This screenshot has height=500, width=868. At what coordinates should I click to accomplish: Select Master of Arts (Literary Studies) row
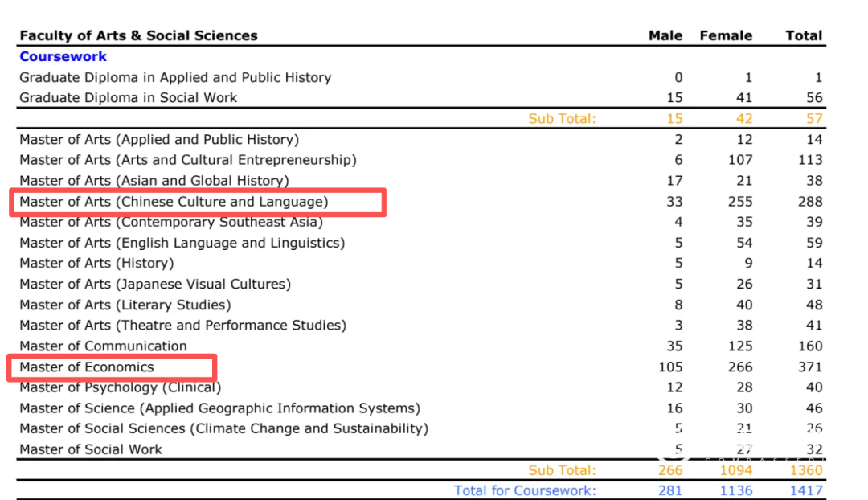tap(125, 305)
